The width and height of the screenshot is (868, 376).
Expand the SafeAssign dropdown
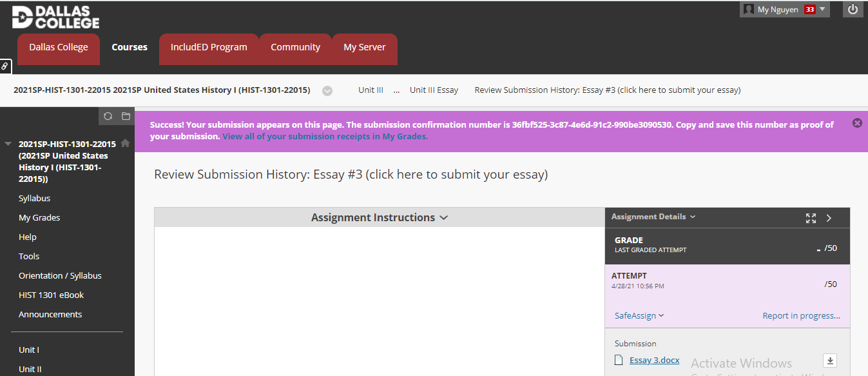click(x=639, y=316)
